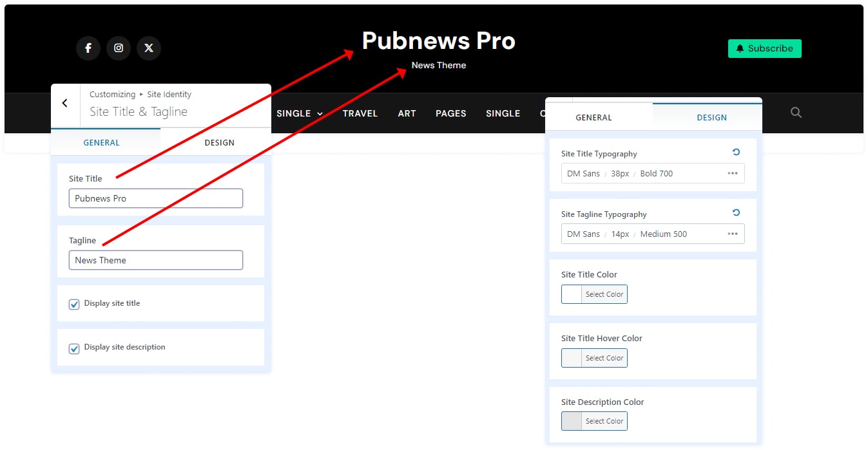Switch to the DESIGN tab in left panel

pos(219,142)
